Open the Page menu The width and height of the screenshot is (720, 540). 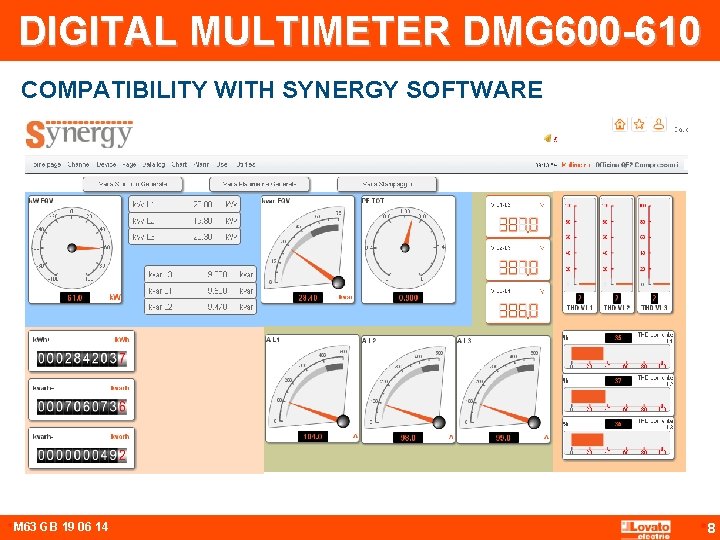coord(129,164)
